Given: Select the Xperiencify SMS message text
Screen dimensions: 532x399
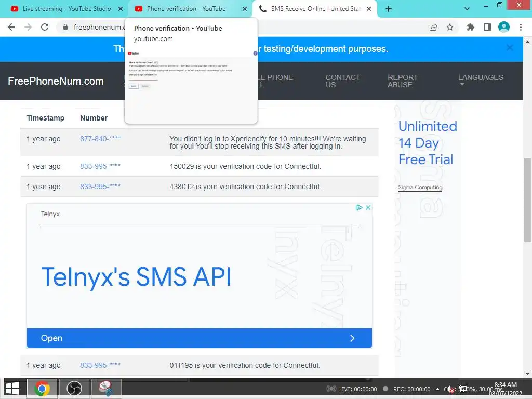Looking at the screenshot, I should click(268, 142).
